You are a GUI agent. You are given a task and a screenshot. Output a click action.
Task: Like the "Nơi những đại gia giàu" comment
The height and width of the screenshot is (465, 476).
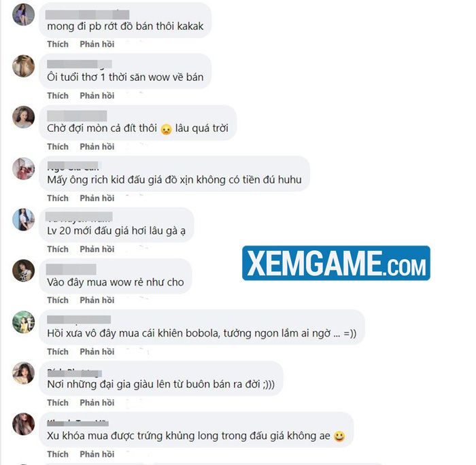point(58,402)
